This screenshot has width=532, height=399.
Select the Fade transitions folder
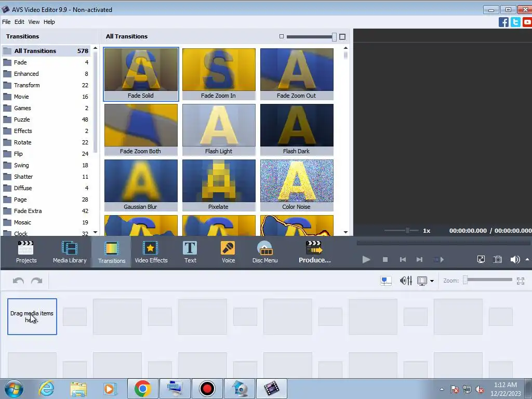[x=46, y=62]
